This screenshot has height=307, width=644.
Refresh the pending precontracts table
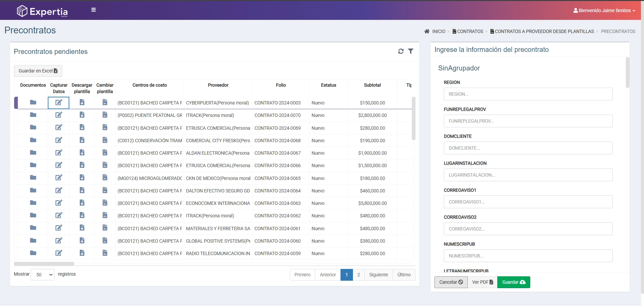pyautogui.click(x=401, y=51)
